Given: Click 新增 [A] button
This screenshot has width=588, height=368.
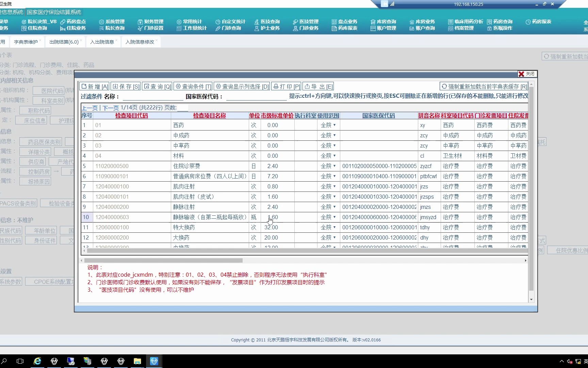Looking at the screenshot, I should pos(95,87).
